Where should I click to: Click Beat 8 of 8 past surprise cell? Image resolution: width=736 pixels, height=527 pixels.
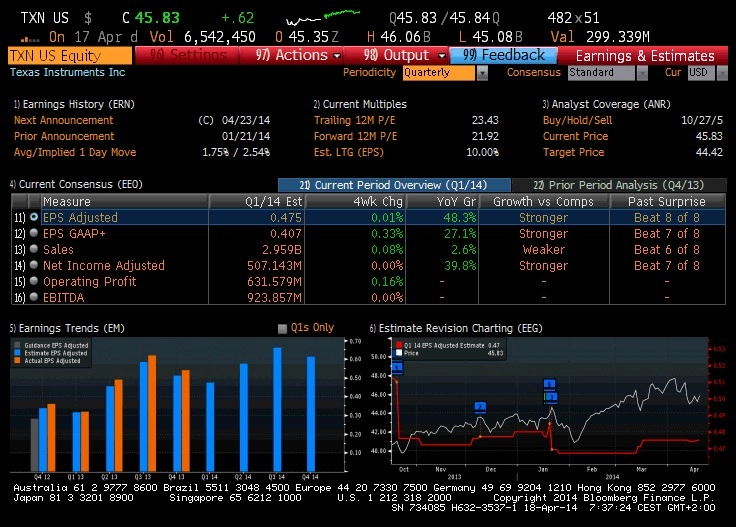pyautogui.click(x=667, y=218)
